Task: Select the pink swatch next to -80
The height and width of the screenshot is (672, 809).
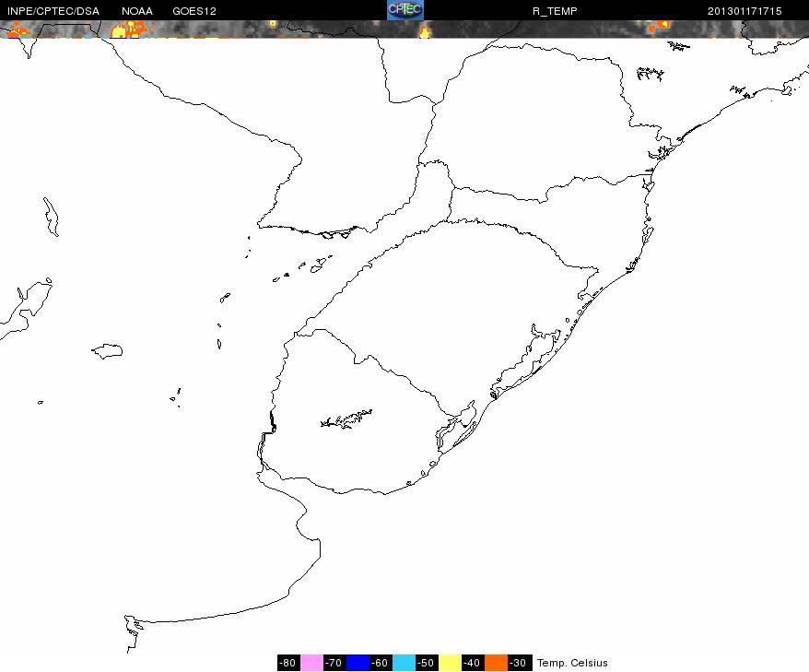Action: point(311,663)
